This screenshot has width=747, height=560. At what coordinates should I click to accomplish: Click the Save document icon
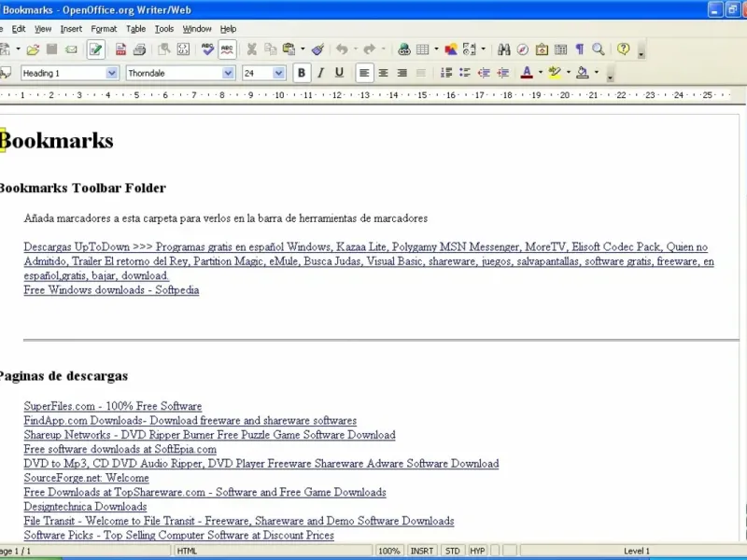pyautogui.click(x=52, y=49)
